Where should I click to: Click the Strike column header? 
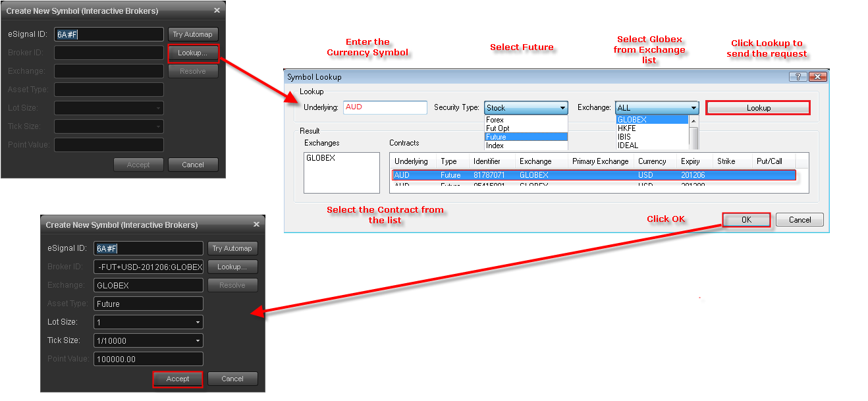734,161
